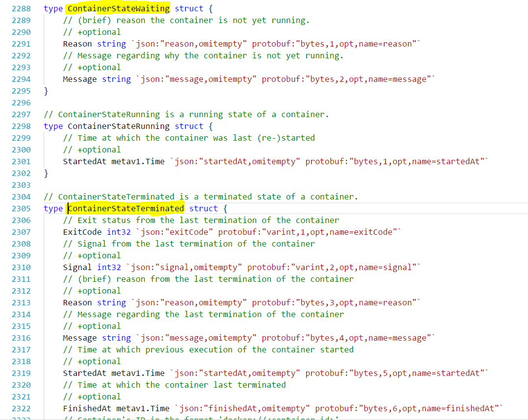Click line number 2288 in the gutter
The image size is (528, 420).
(x=21, y=8)
